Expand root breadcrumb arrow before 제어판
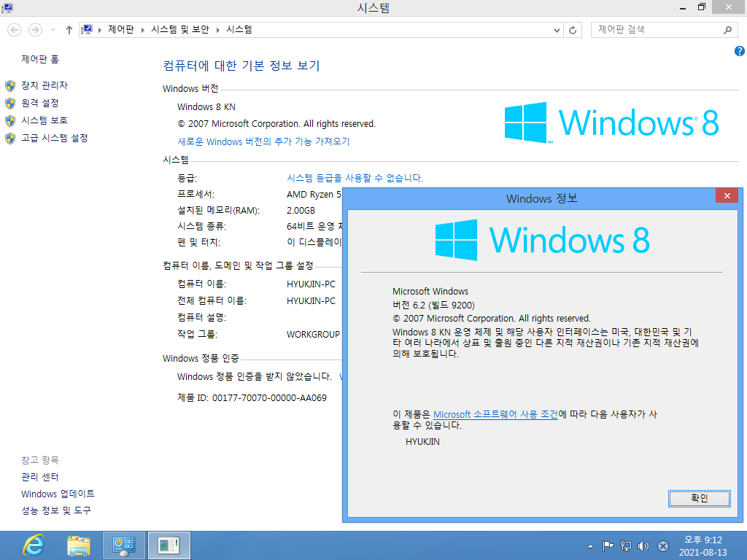The height and width of the screenshot is (560, 747). (x=99, y=30)
